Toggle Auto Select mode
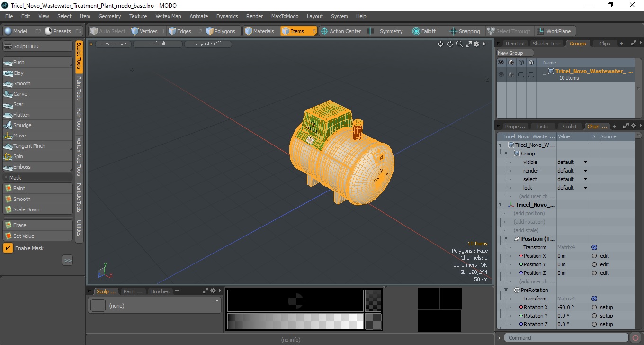Screen dimensions: 644x345 (x=108, y=31)
